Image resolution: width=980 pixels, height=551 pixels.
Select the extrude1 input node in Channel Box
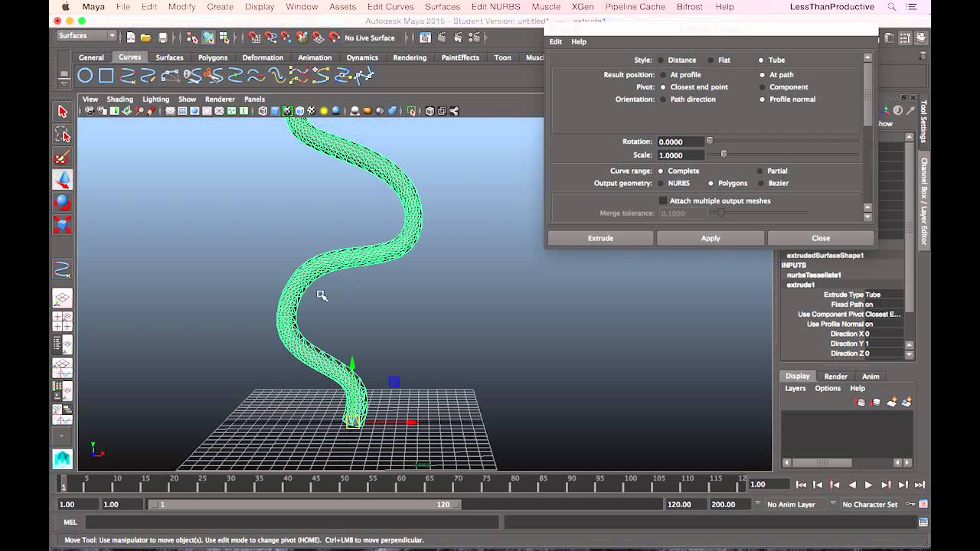[x=801, y=285]
